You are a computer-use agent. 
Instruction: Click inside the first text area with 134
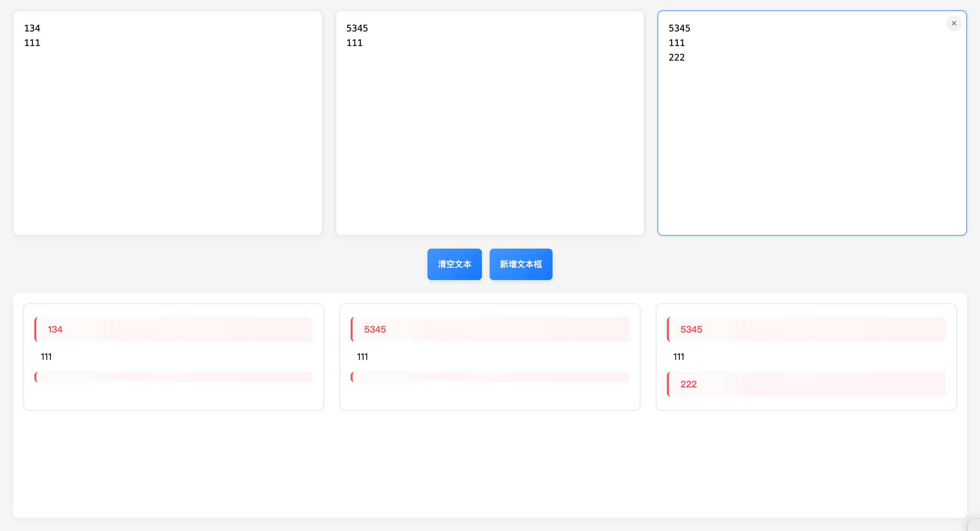pos(168,133)
